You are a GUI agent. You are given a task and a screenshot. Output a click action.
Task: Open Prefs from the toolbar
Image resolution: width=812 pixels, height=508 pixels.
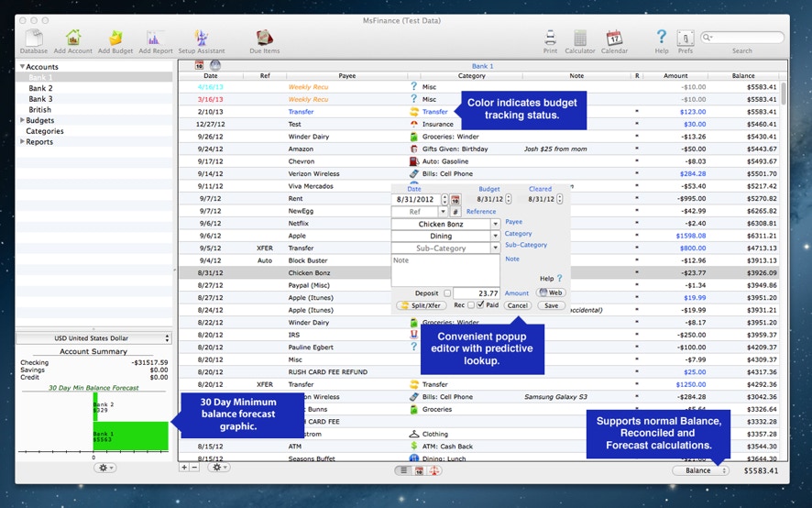click(685, 38)
